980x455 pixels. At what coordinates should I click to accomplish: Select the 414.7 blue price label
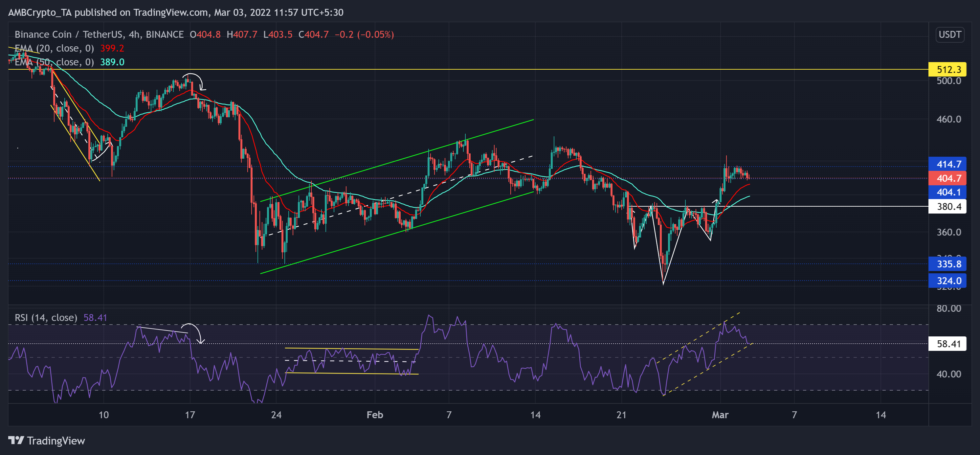click(x=947, y=164)
